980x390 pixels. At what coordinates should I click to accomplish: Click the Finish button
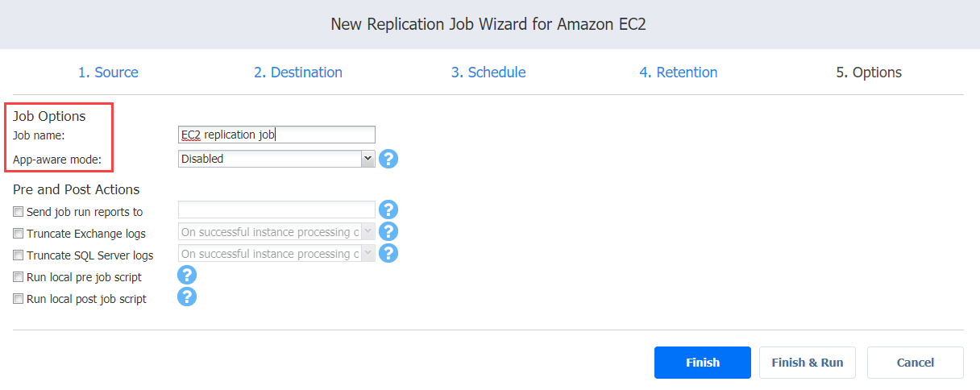(703, 363)
